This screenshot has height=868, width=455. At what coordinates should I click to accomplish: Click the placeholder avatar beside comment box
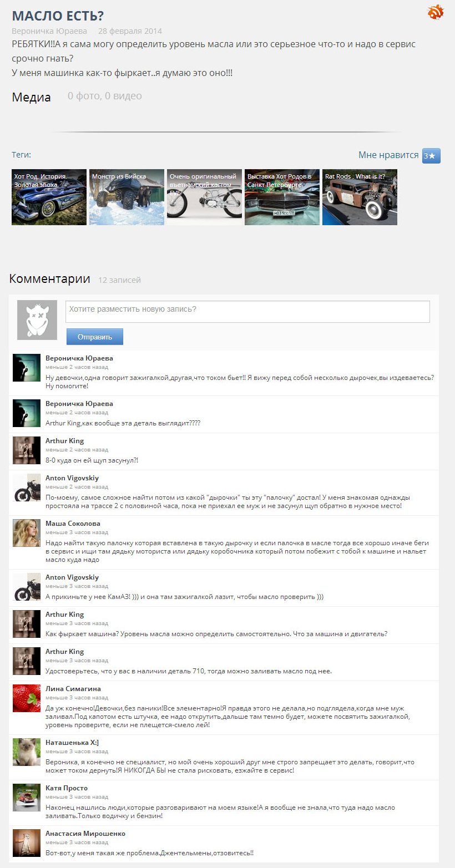pyautogui.click(x=37, y=320)
